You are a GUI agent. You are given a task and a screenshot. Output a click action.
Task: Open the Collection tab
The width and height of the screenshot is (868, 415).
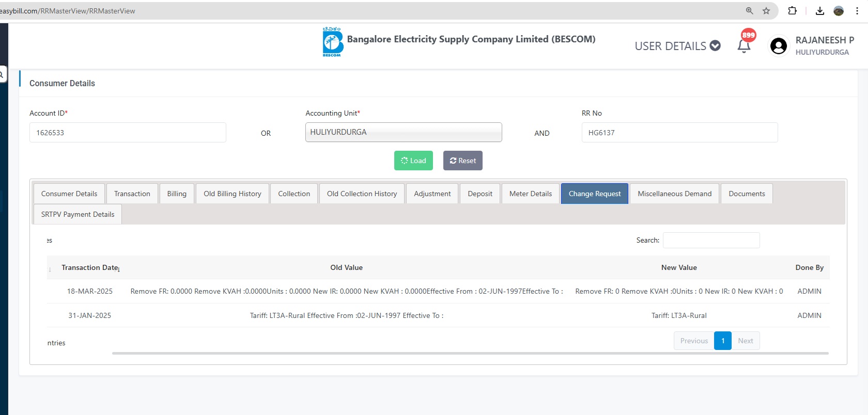[x=294, y=194]
